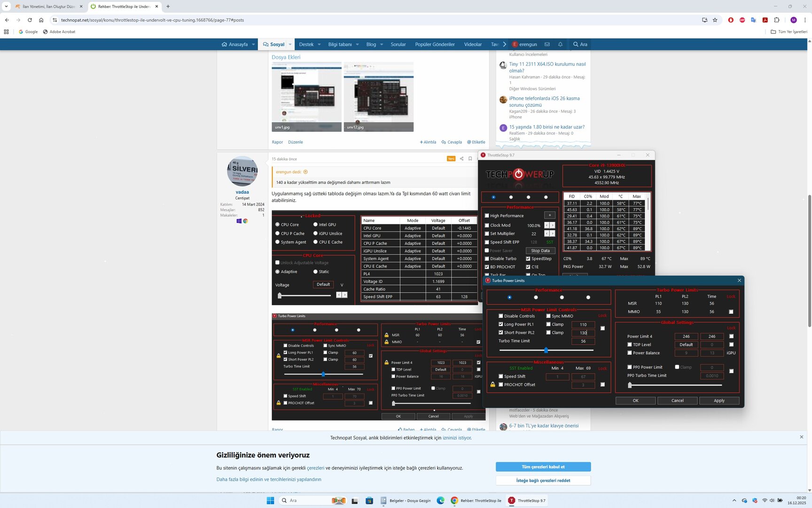Click the Long Power PL1 value field

click(583, 325)
